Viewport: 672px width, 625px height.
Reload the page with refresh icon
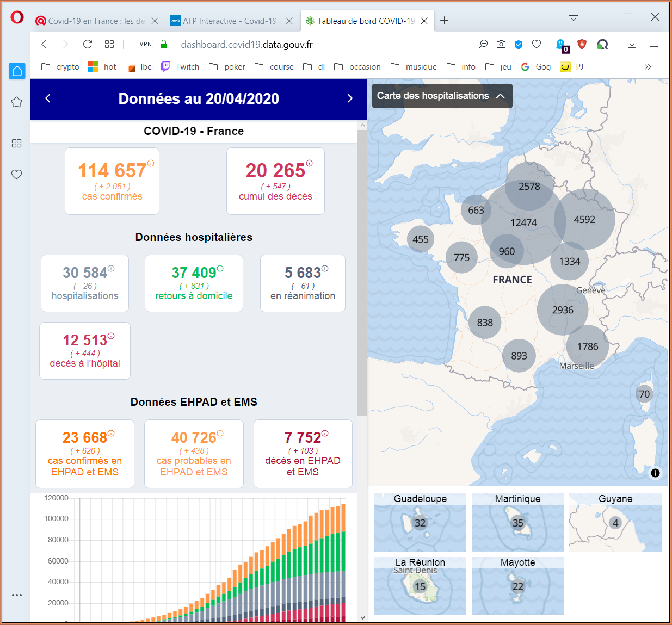coord(87,44)
